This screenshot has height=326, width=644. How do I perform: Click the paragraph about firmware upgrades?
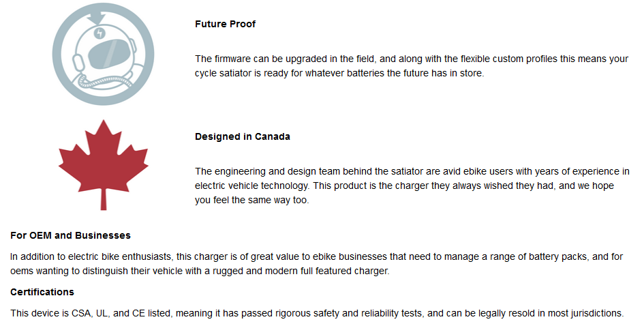click(412, 65)
